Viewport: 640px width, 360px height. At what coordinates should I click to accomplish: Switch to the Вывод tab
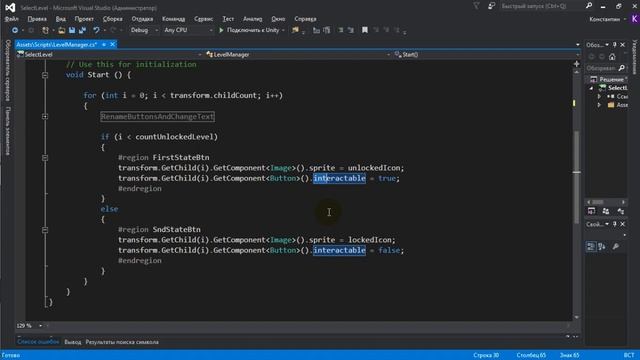pyautogui.click(x=73, y=342)
